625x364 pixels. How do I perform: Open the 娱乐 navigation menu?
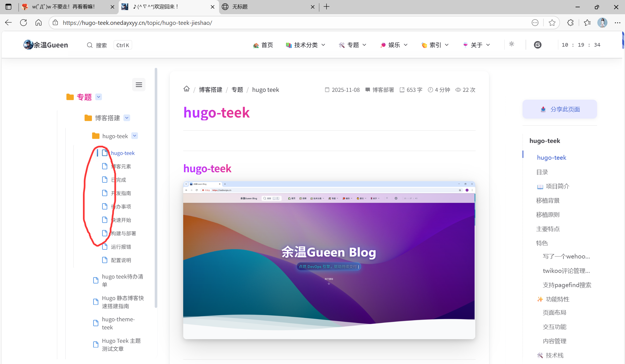pos(394,45)
